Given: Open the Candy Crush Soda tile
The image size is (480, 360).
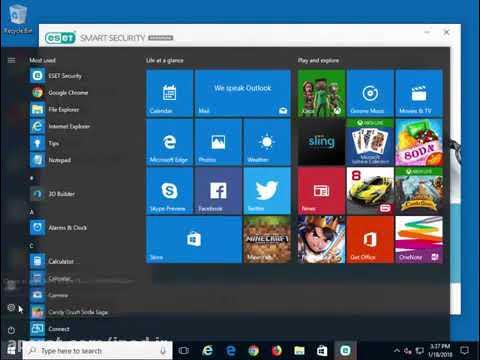Looking at the screenshot, I should click(x=419, y=142).
